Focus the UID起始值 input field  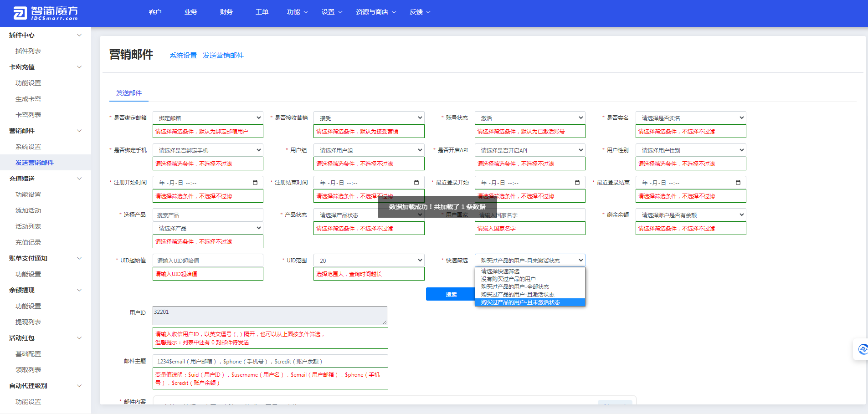[208, 261]
